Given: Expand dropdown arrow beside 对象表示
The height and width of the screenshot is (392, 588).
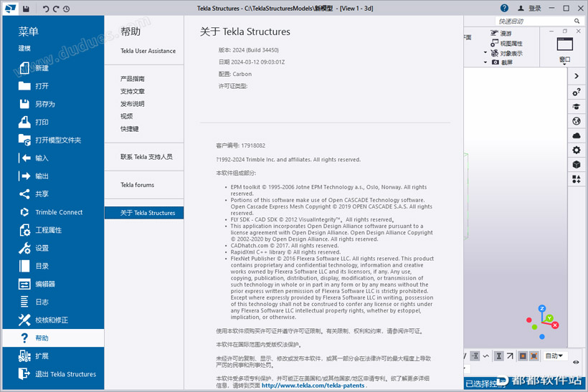Looking at the screenshot, I should (x=485, y=52).
